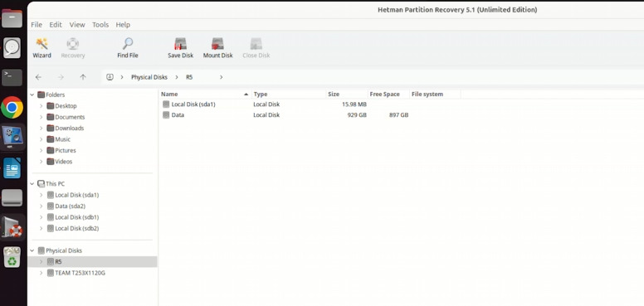This screenshot has height=306, width=644.
Task: Collapse the Physical Disks tree section
Action: [x=32, y=250]
